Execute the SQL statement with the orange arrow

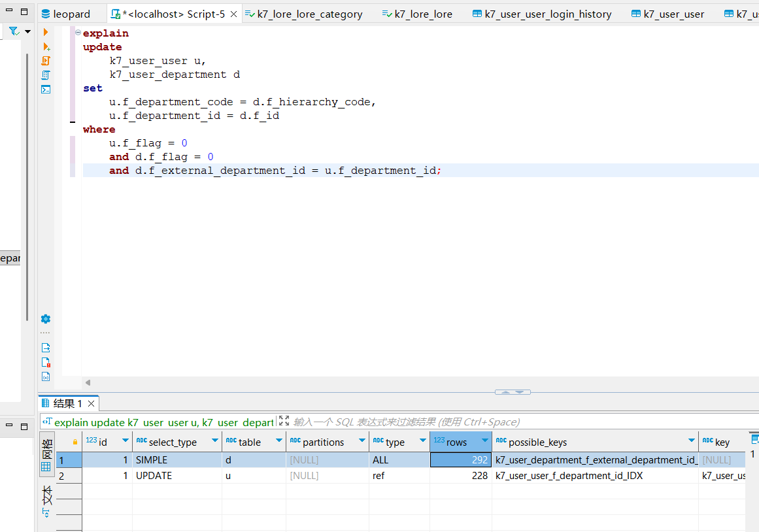point(46,33)
